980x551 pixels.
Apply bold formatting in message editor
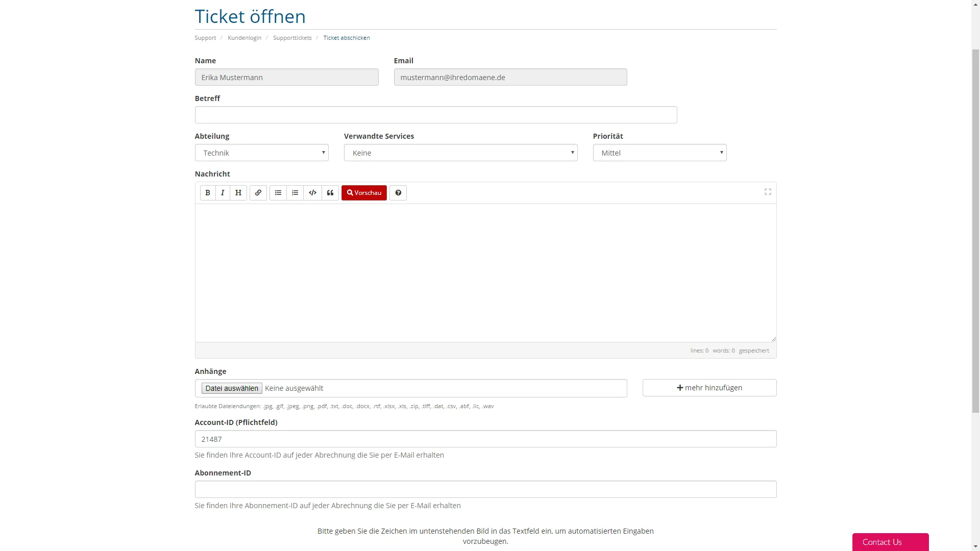coord(208,193)
